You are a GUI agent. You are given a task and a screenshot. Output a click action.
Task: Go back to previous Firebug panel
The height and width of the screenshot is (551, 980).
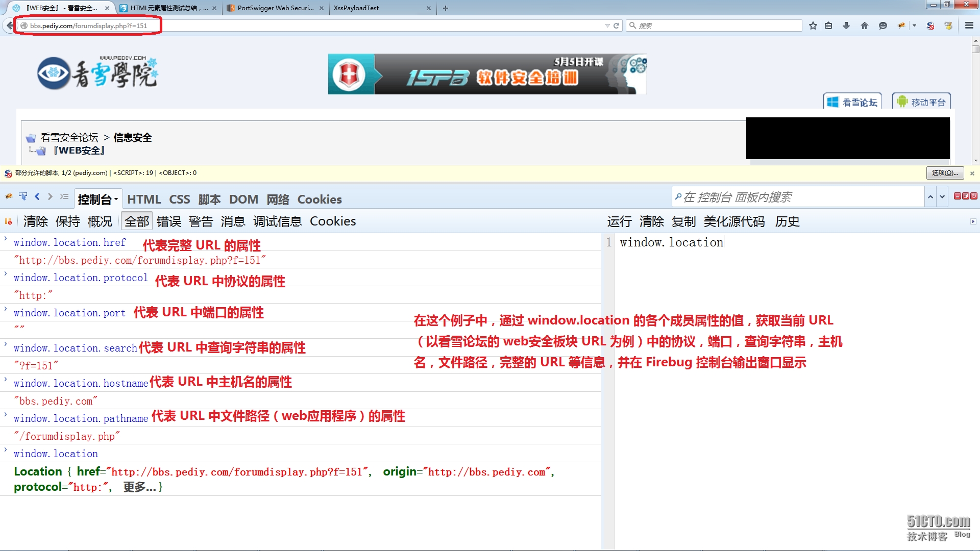click(37, 196)
